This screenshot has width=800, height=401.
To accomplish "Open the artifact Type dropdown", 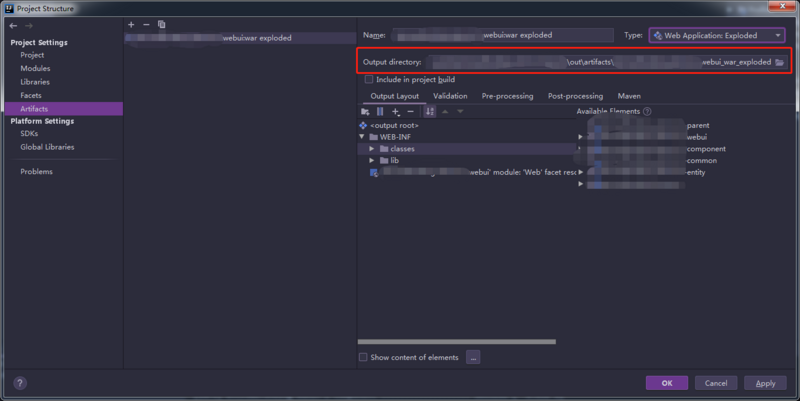I will pos(717,36).
